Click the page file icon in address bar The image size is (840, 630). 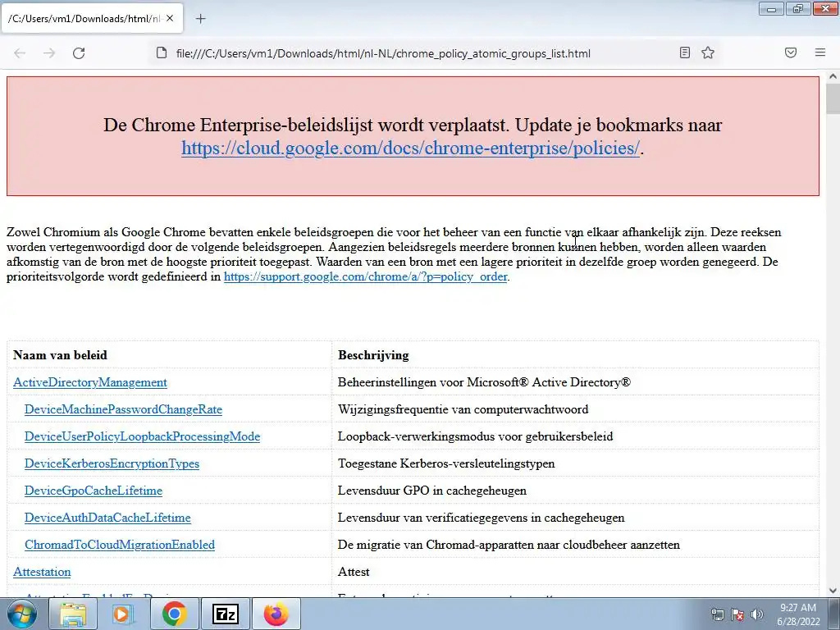click(162, 53)
